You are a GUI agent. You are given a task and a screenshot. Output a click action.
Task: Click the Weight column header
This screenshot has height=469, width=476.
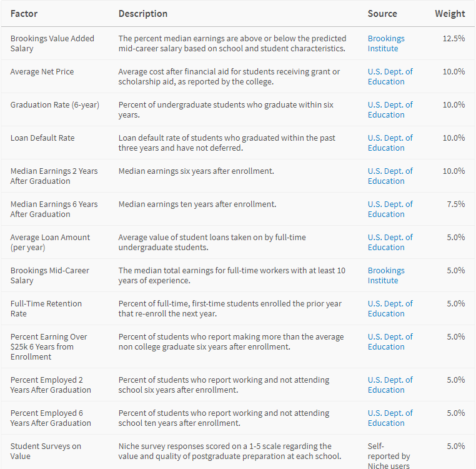pos(450,14)
